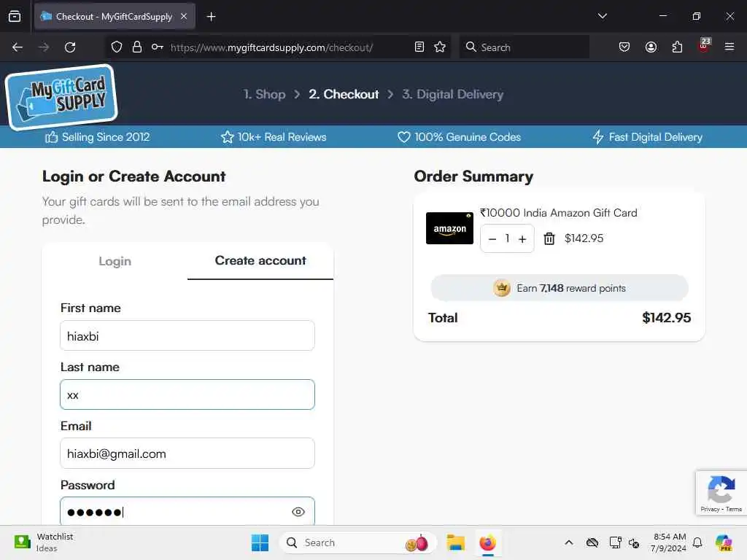Toggle reader view for the page
The height and width of the screenshot is (560, 747).
(419, 47)
